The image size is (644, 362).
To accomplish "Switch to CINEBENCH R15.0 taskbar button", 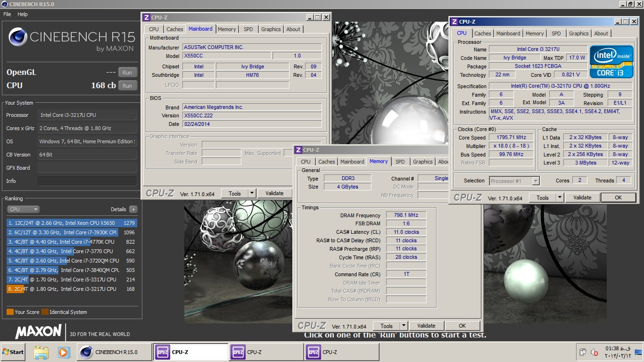I will pyautogui.click(x=115, y=352).
